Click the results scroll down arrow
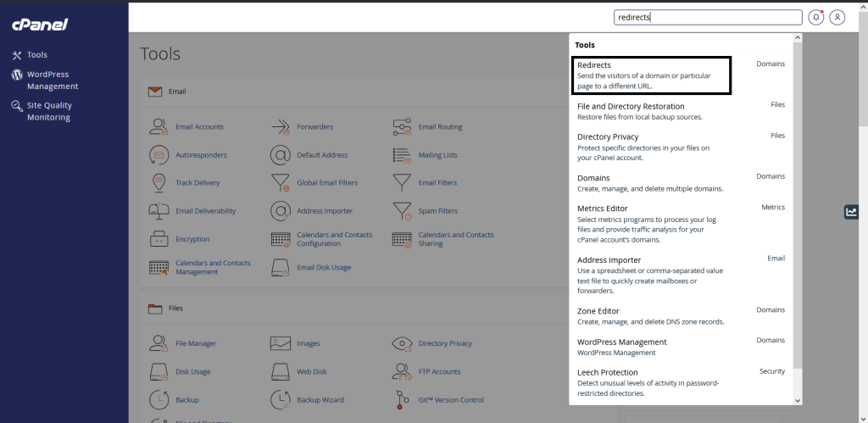The height and width of the screenshot is (423, 868). tap(797, 400)
